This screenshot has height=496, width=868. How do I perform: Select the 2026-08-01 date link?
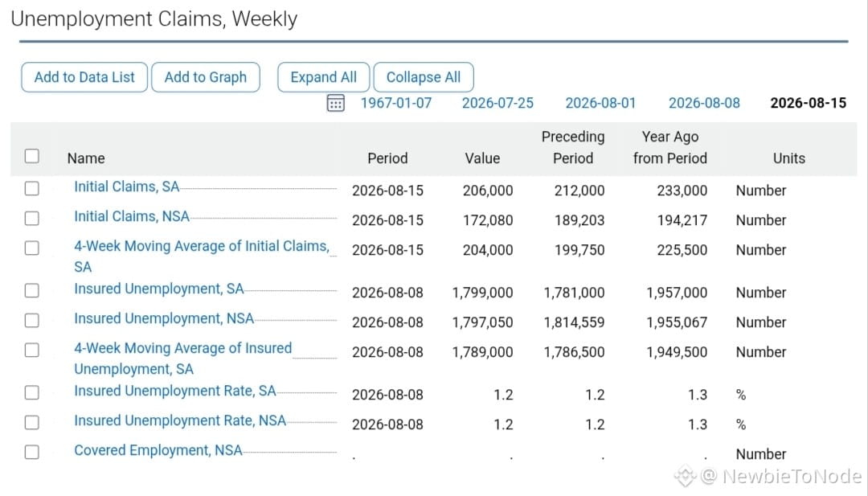point(600,103)
